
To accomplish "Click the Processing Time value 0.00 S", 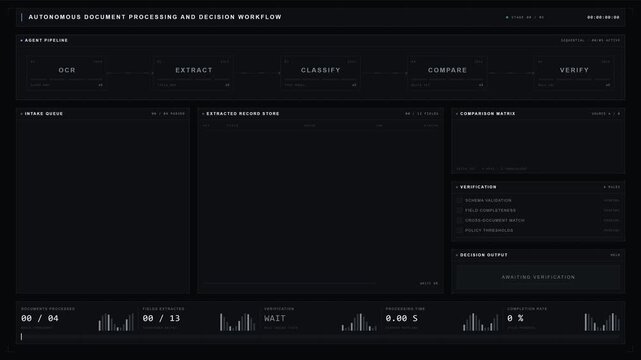I will [x=401, y=318].
